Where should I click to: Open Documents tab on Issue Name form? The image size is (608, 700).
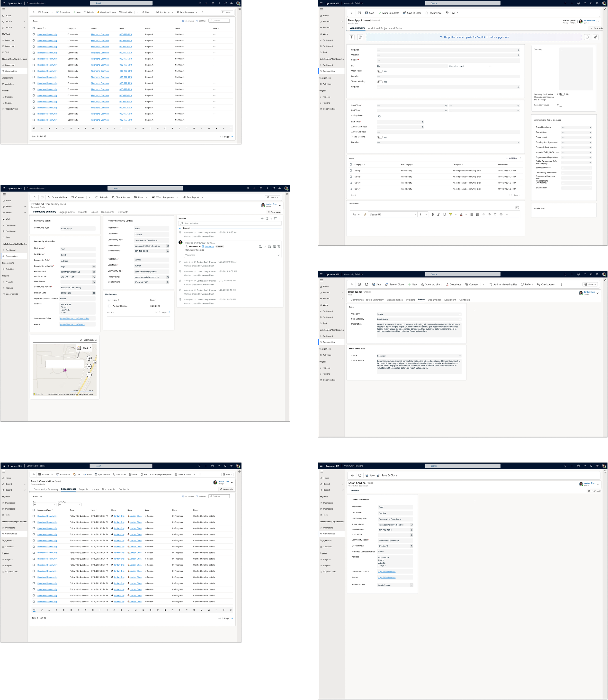click(x=434, y=300)
